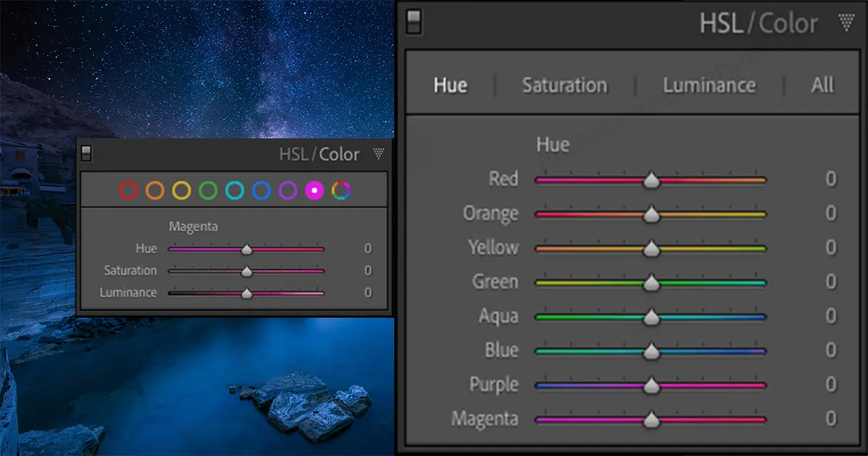The image size is (868, 456).
Task: Toggle the panel switch on the HSL panel
Action: click(x=414, y=22)
